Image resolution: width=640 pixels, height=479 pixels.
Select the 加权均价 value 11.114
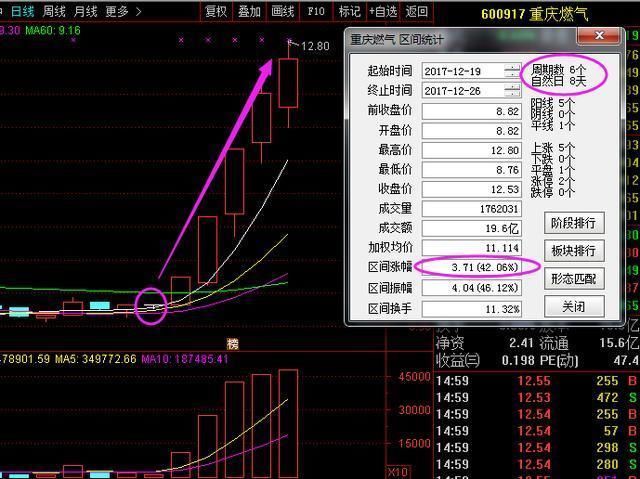pos(471,248)
